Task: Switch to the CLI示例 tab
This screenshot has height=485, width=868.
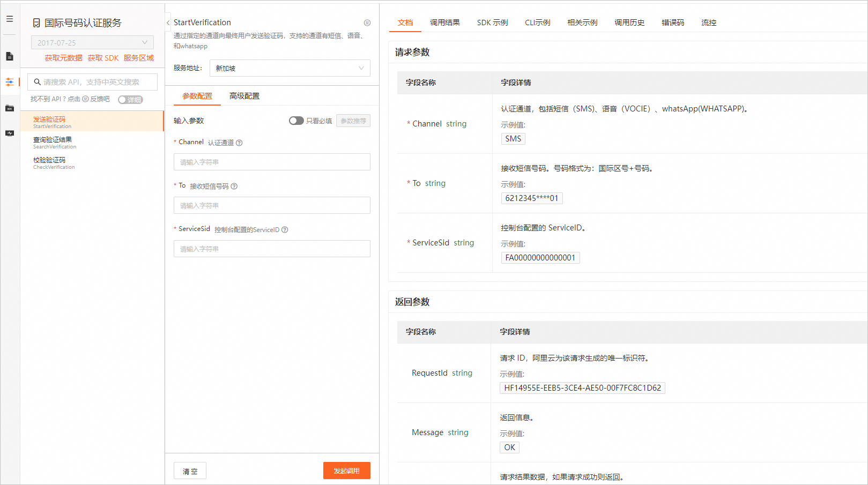Action: point(538,23)
